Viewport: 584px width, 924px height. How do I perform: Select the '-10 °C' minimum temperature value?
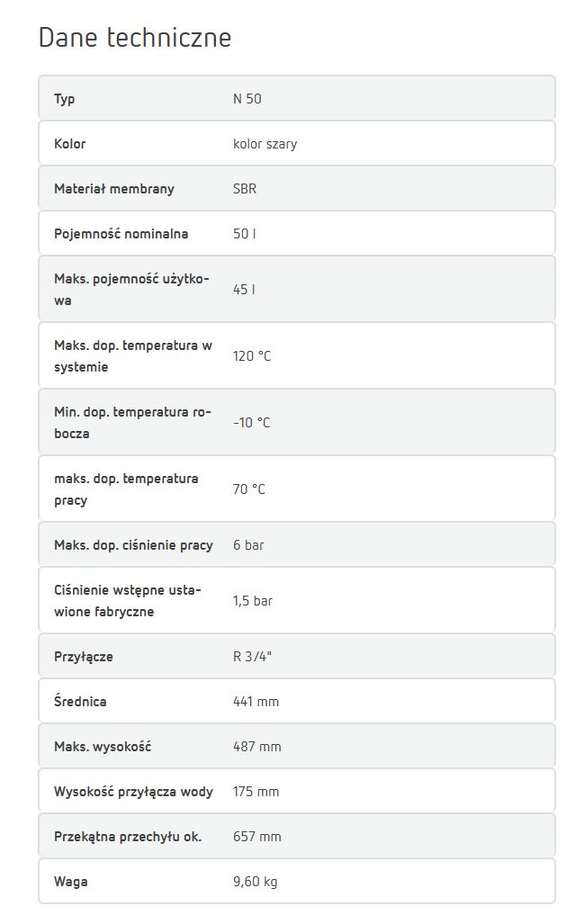[251, 423]
